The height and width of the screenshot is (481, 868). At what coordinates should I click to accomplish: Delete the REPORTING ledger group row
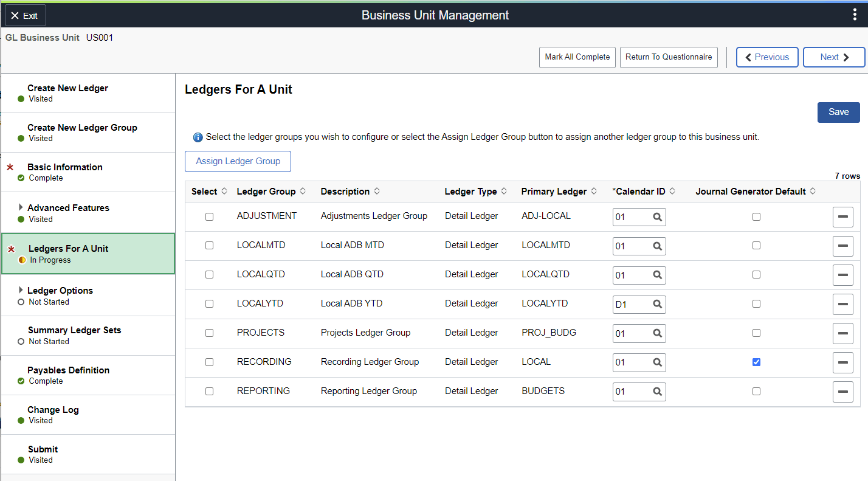pos(843,392)
